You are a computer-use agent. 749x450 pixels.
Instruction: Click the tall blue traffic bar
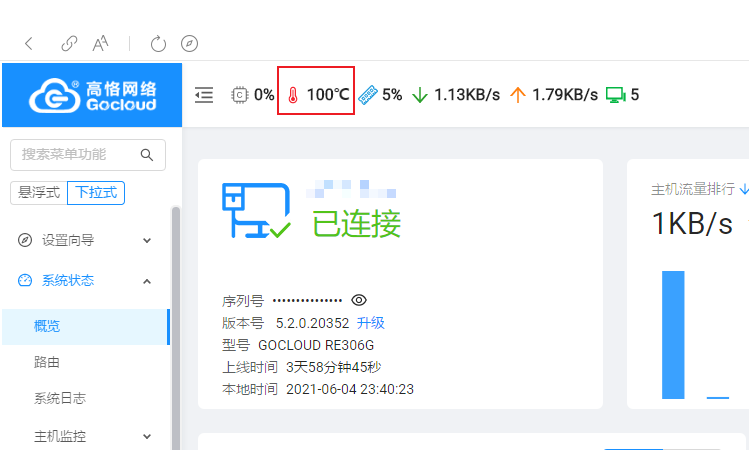[x=673, y=334]
